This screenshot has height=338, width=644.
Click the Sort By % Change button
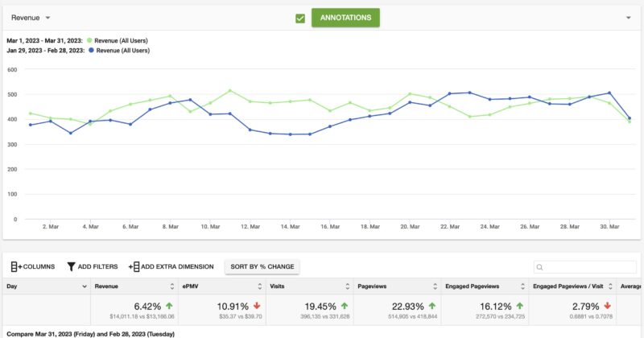click(x=263, y=266)
